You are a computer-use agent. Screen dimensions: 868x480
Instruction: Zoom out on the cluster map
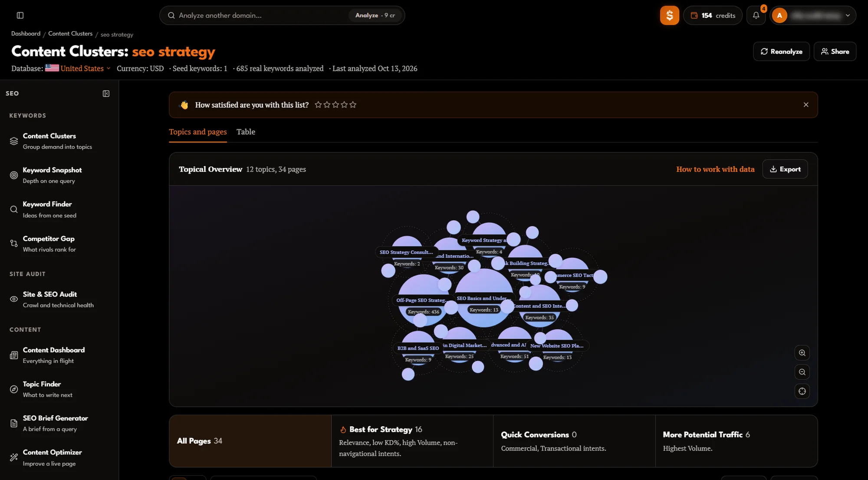[802, 372]
